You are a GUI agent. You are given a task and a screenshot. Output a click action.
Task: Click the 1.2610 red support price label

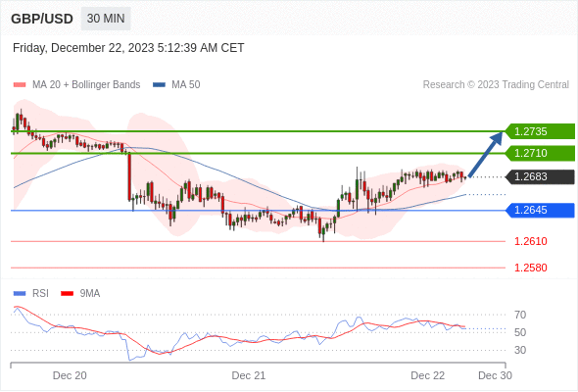click(x=530, y=241)
